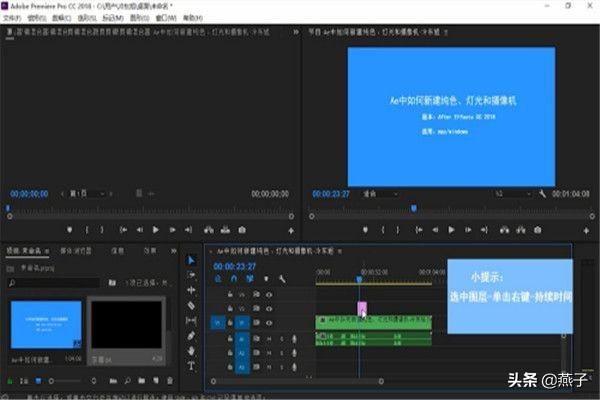Select the Track Select Forward tool
The height and width of the screenshot is (400, 600).
[x=191, y=275]
